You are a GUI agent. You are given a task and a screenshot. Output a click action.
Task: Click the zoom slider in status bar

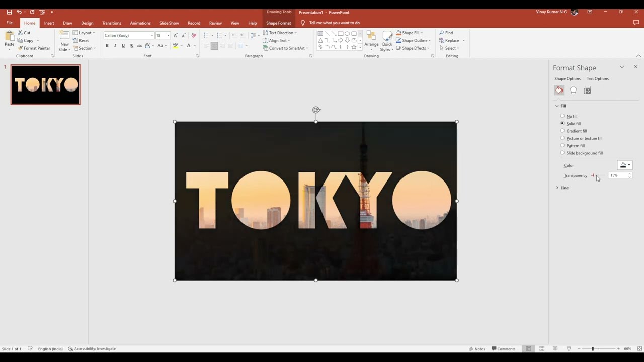point(599,349)
